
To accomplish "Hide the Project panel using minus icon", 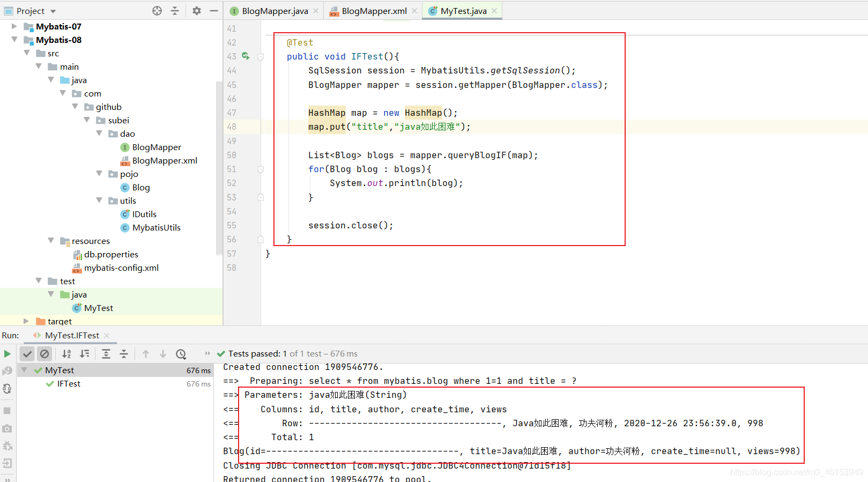I will 214,11.
